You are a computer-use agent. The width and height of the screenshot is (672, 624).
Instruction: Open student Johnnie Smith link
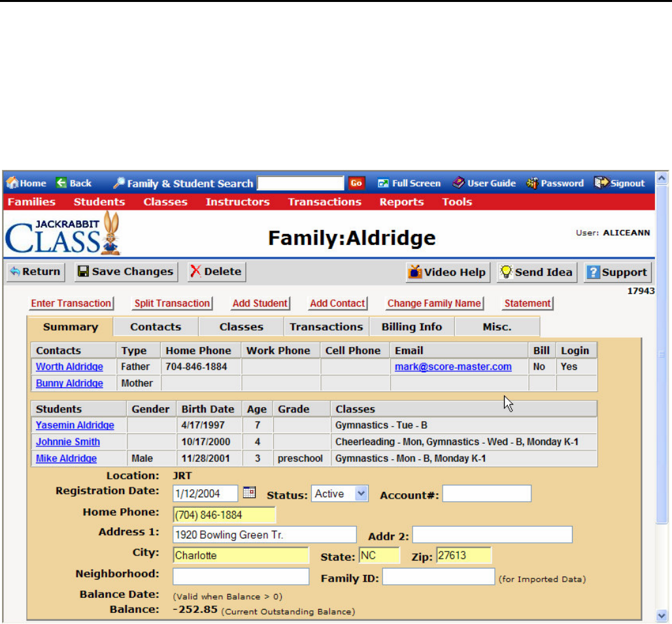(x=68, y=442)
